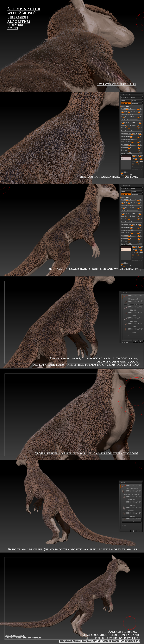The width and height of the screenshot is (144, 644).
Task: Select Fibers111 thumbnail in RaczoonCritterSubdiv23-selected SubTool panel
Action: pos(126,307)
